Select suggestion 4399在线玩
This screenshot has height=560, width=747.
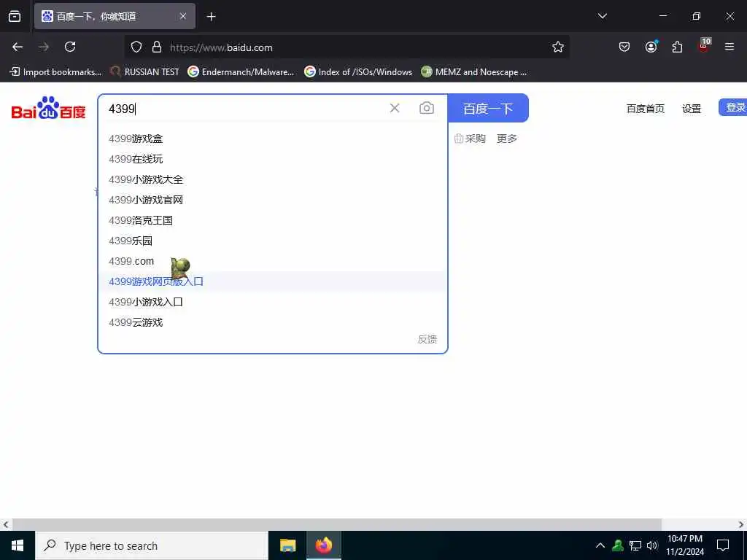273,159
